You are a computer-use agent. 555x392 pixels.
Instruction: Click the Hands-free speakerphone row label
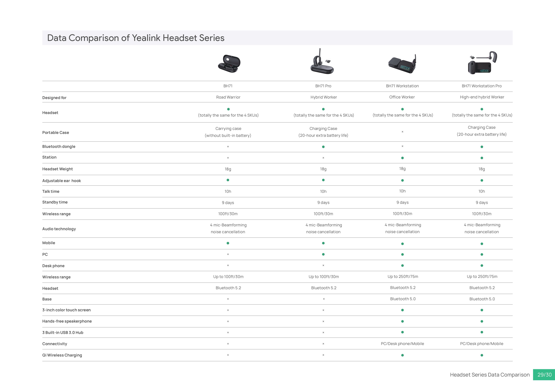pos(67,321)
